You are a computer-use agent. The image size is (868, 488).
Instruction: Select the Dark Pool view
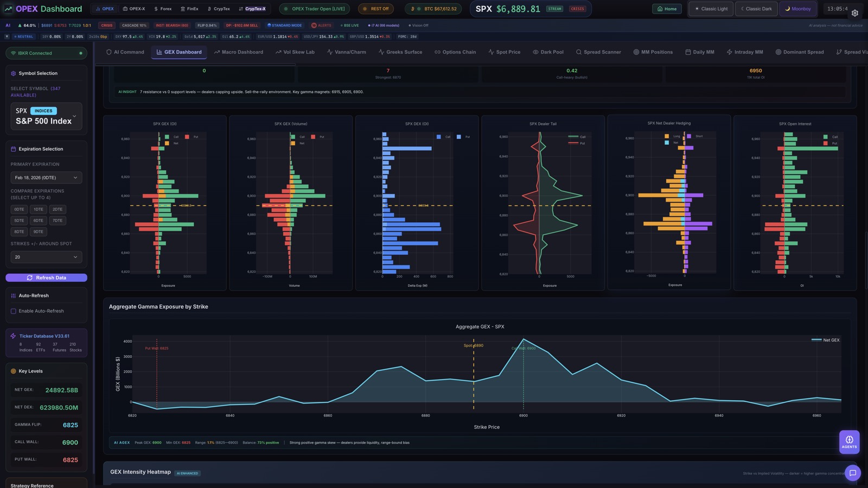click(548, 52)
